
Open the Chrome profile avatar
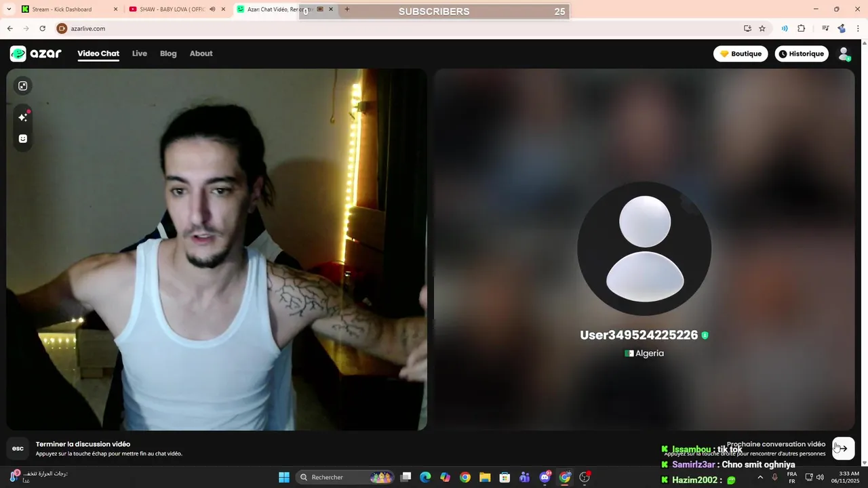(842, 28)
